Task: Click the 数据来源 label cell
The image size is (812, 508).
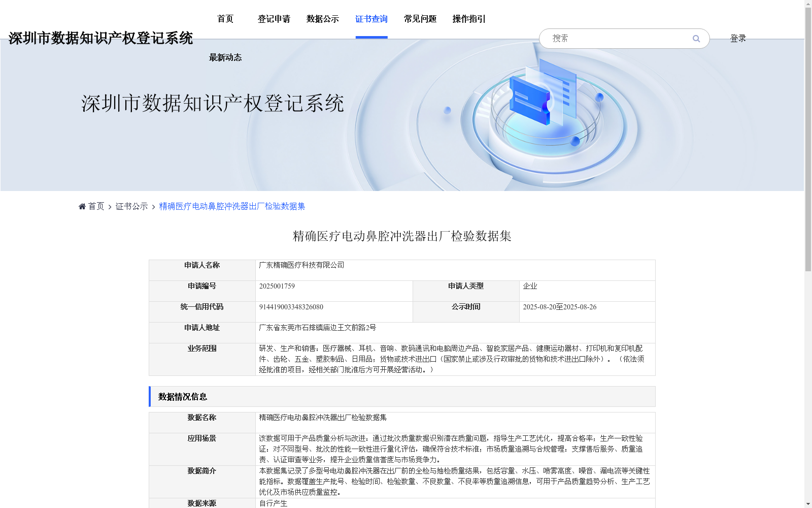Action: pyautogui.click(x=202, y=503)
